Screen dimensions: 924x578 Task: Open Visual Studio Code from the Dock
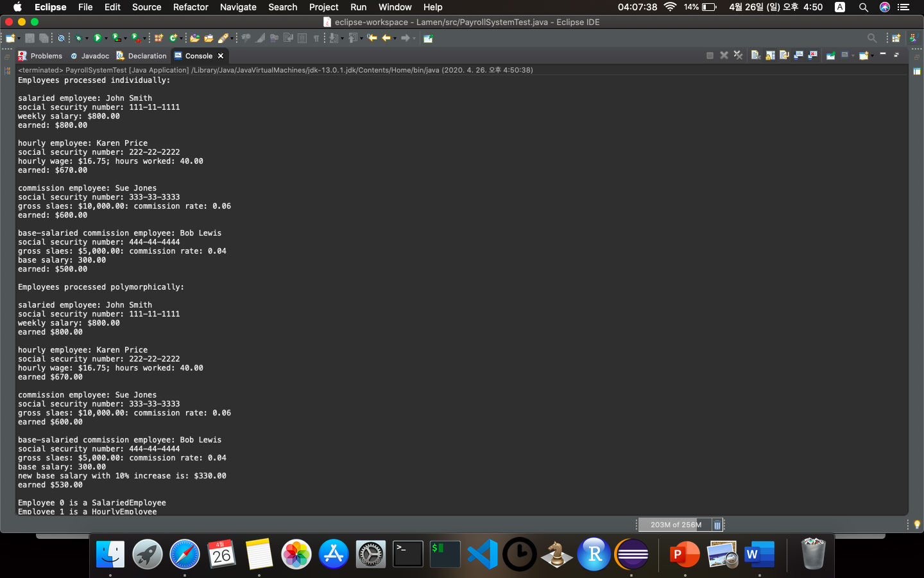[x=483, y=554]
